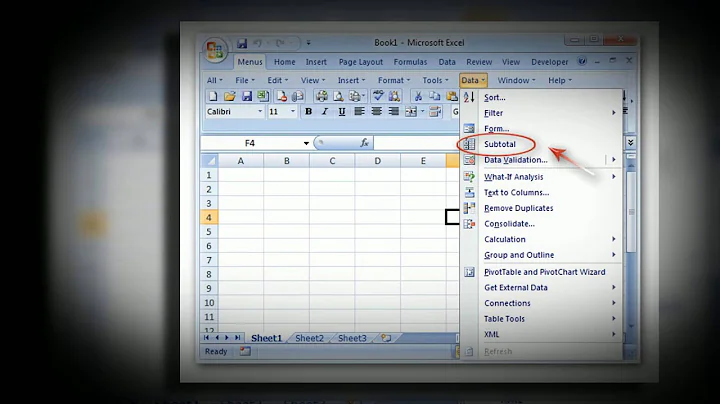Screen dimensions: 720x404
Task: Click the Copy icon
Action: point(435,96)
